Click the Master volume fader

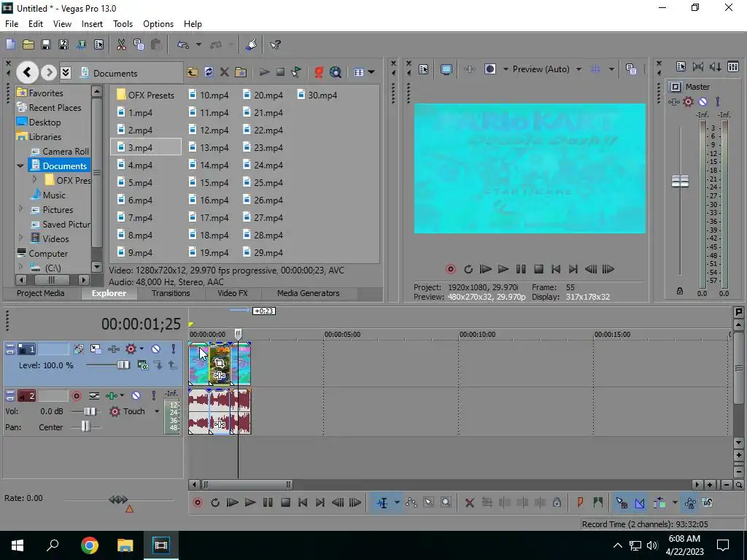tap(680, 181)
